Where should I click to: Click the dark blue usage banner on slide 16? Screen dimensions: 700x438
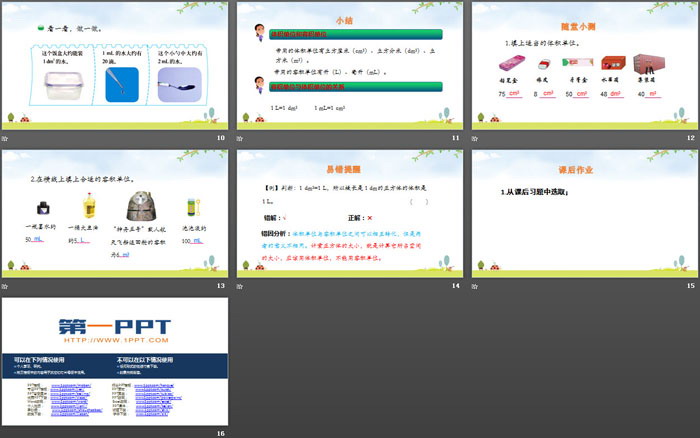tap(114, 364)
